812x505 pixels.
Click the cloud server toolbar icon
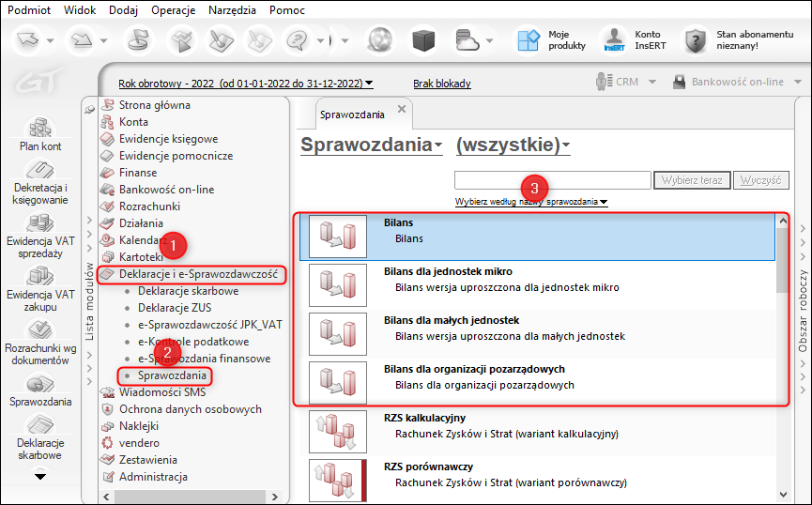[x=466, y=40]
